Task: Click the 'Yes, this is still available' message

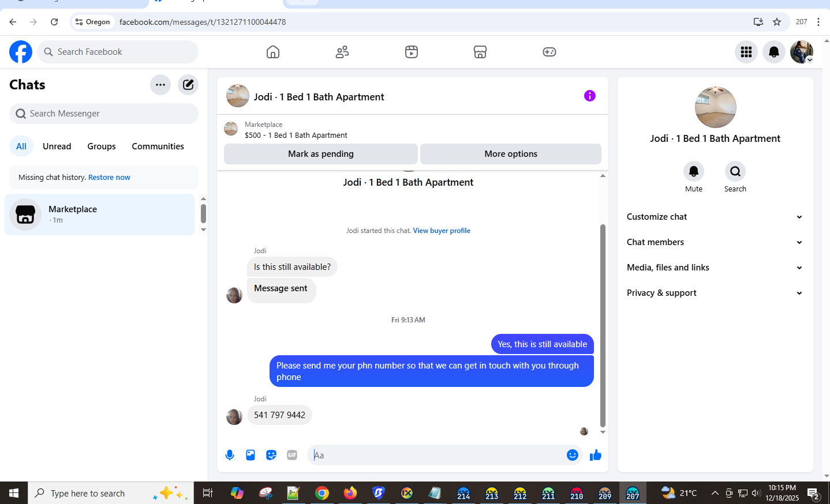Action: pos(543,344)
